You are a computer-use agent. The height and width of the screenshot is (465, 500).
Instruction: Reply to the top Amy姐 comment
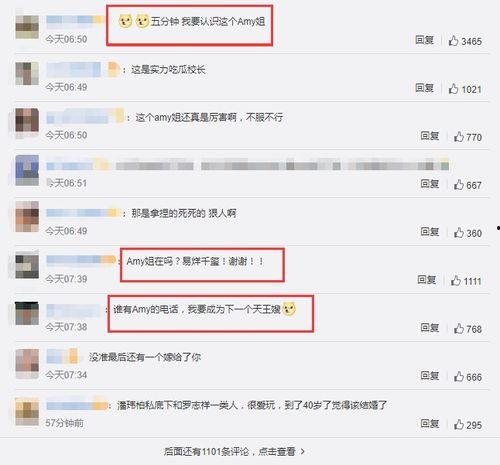tap(424, 40)
